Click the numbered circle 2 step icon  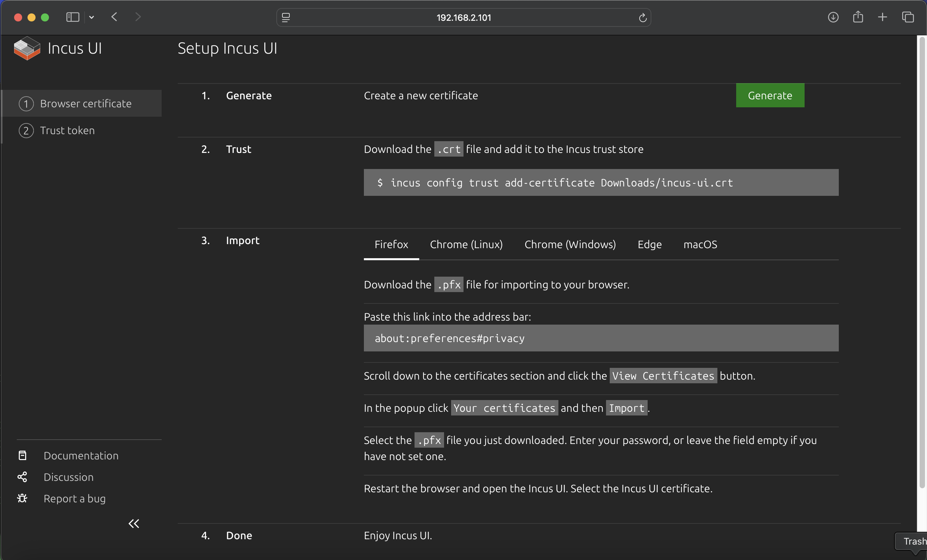tap(26, 131)
